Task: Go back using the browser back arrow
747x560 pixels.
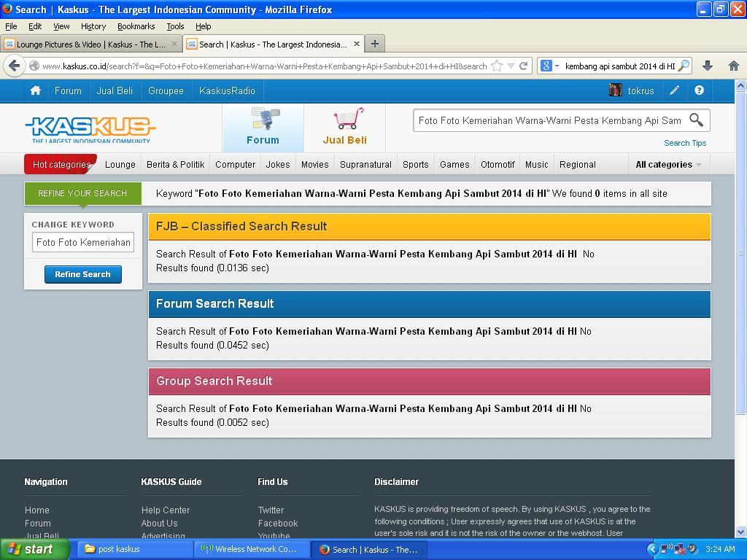Action: tap(15, 66)
